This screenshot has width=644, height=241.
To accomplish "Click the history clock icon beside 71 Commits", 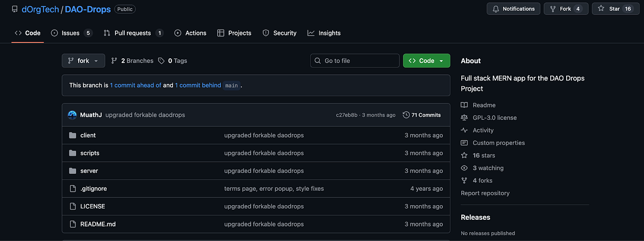I will click(406, 115).
